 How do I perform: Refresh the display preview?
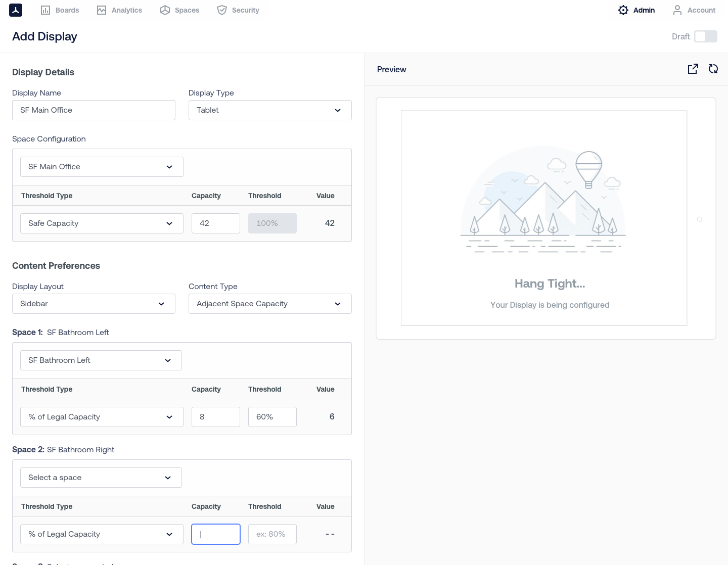pos(713,69)
